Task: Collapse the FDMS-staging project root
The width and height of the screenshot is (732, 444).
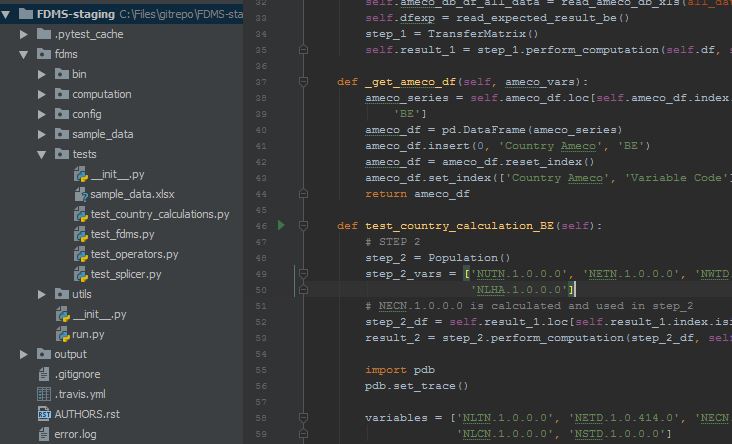Action: 6,14
